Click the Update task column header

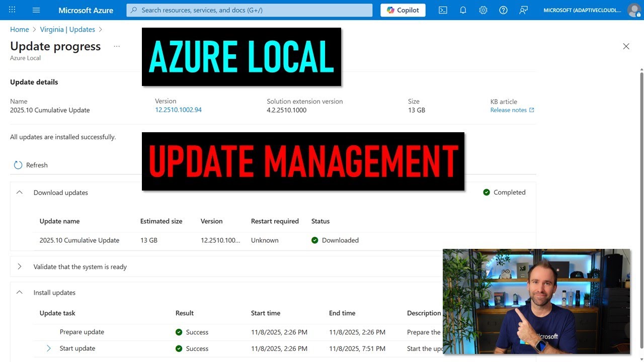click(x=57, y=313)
